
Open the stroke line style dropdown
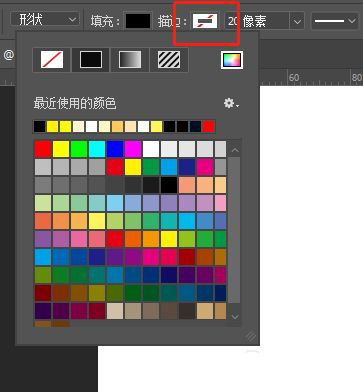pos(334,21)
